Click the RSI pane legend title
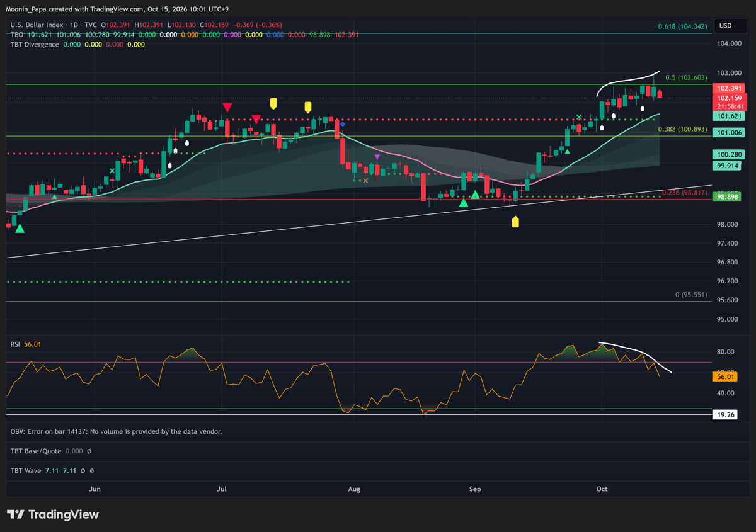The width and height of the screenshot is (756, 532). tap(15, 344)
